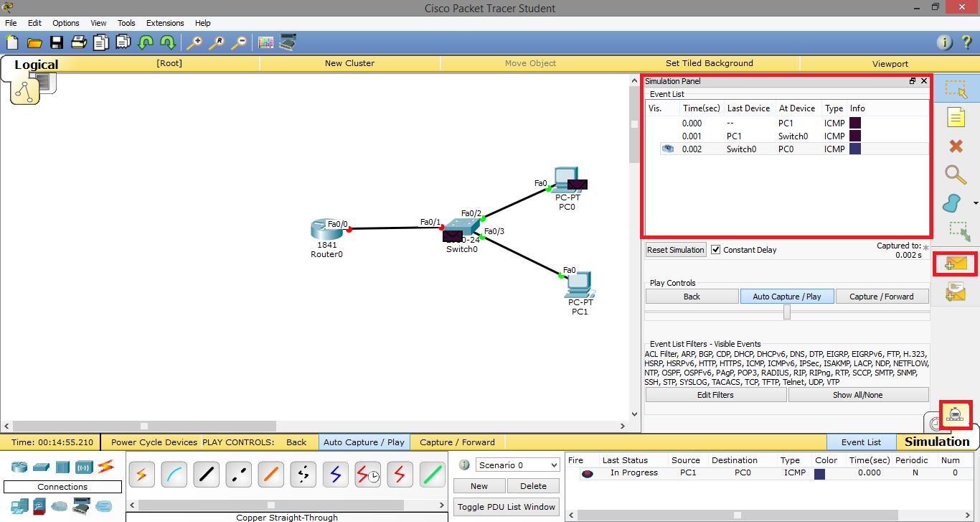Image resolution: width=980 pixels, height=522 pixels.
Task: Select Wireless Devices category icon
Action: pyautogui.click(x=84, y=467)
